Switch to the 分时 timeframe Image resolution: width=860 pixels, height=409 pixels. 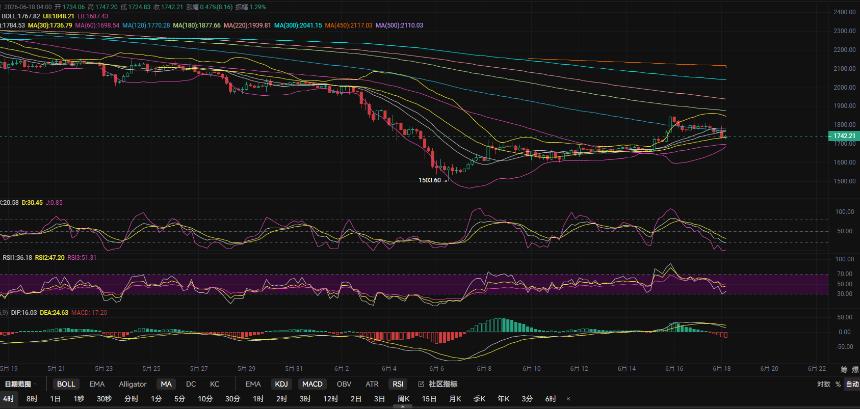(131, 399)
